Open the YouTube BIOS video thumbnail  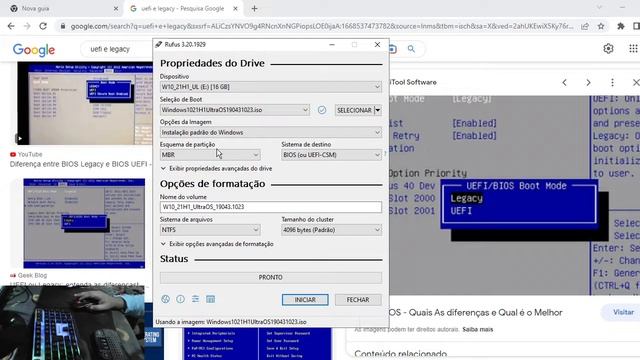84,103
